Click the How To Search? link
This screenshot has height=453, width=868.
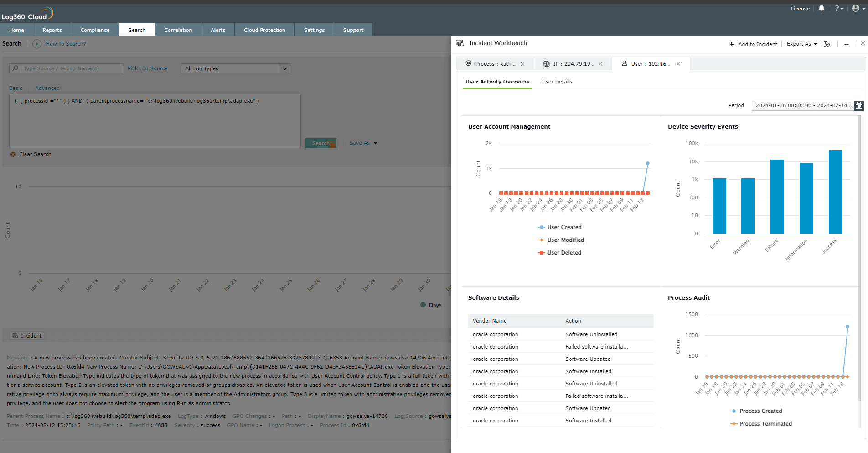pos(66,44)
